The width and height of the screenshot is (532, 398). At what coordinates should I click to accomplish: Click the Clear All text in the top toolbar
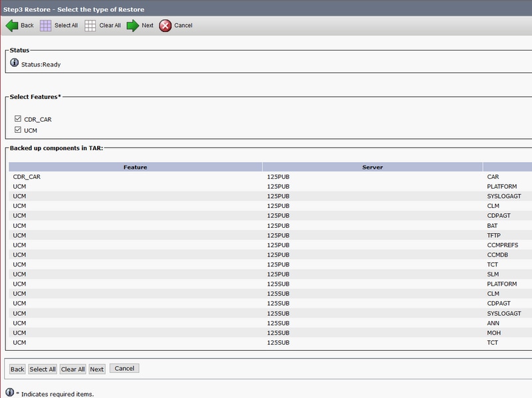(x=110, y=25)
